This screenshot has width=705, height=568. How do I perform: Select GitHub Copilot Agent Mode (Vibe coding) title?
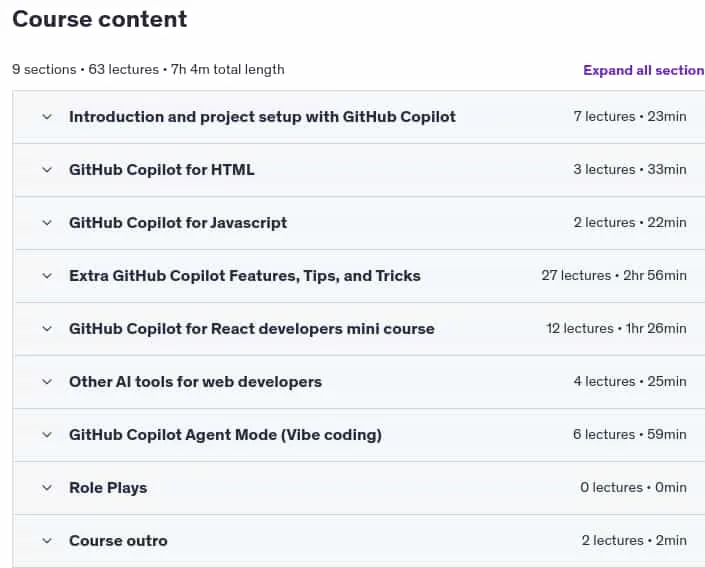coord(226,435)
